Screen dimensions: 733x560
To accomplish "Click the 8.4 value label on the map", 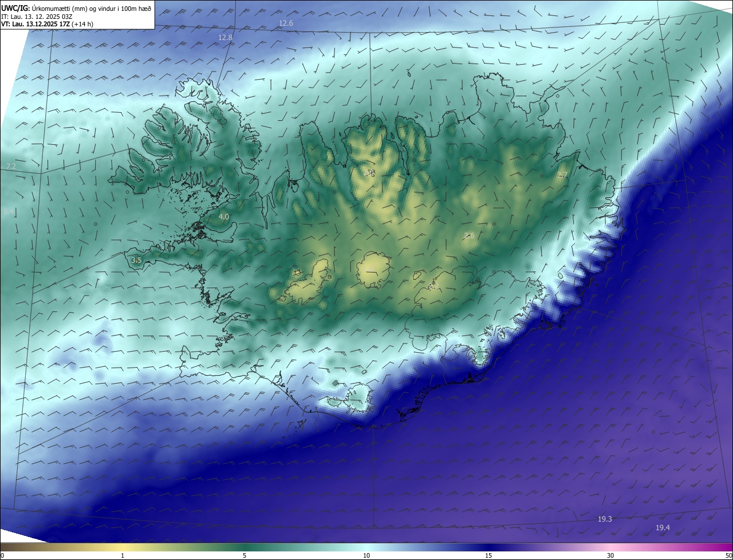I will click(x=9, y=212).
